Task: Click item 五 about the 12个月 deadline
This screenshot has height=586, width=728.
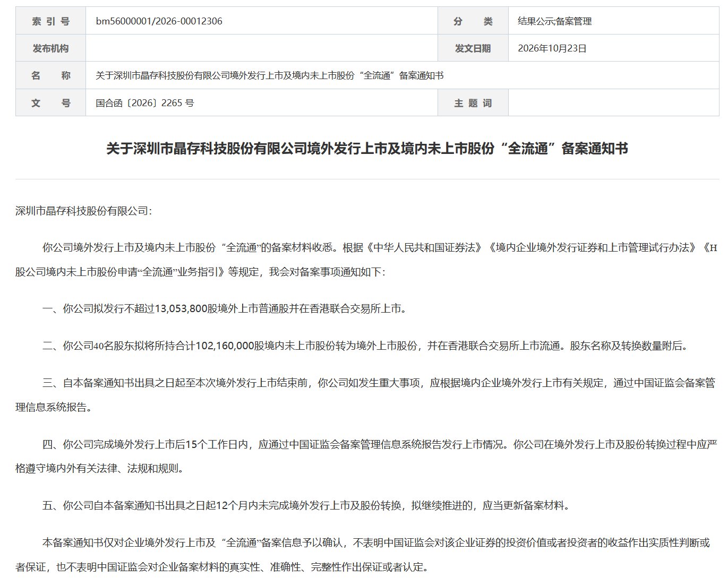Action: click(x=306, y=505)
